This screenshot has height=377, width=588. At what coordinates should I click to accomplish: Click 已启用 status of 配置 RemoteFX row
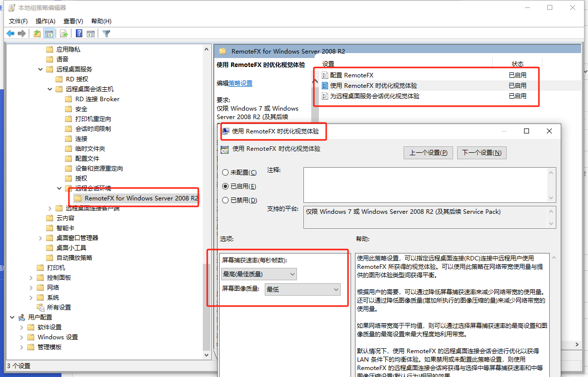[x=518, y=75]
